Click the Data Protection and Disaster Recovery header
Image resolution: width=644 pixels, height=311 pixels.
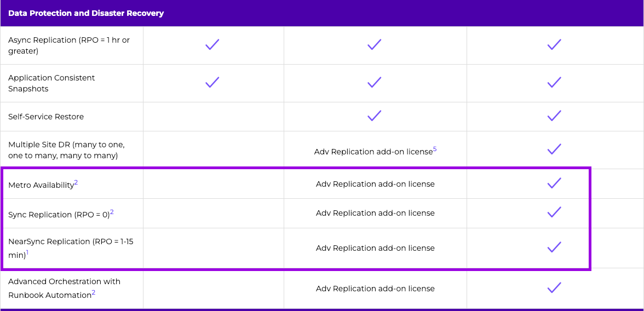click(x=86, y=13)
